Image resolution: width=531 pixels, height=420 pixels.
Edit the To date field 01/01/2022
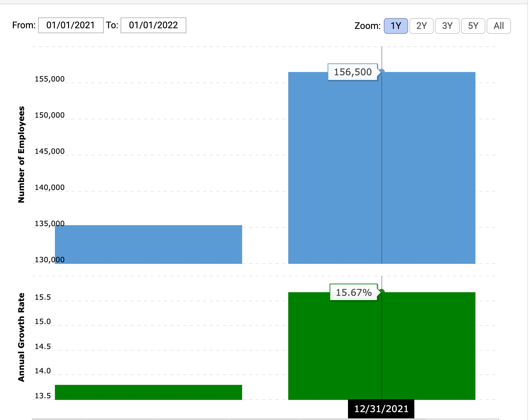tap(153, 25)
